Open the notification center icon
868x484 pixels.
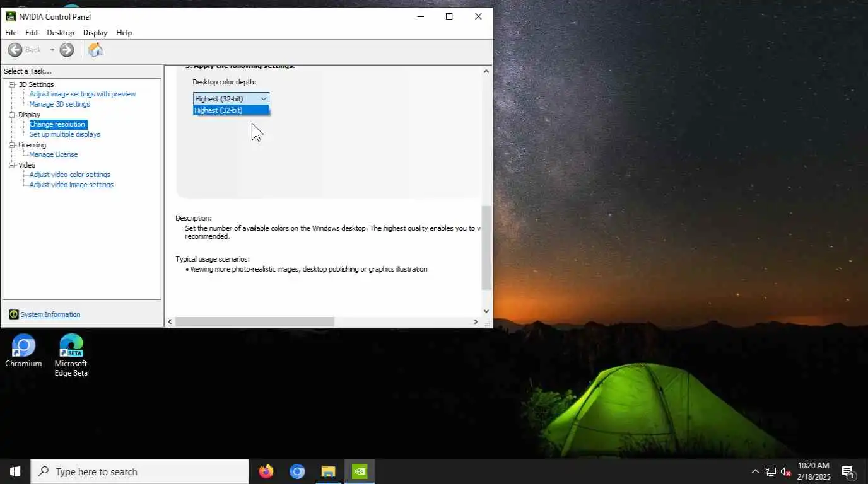pos(848,471)
